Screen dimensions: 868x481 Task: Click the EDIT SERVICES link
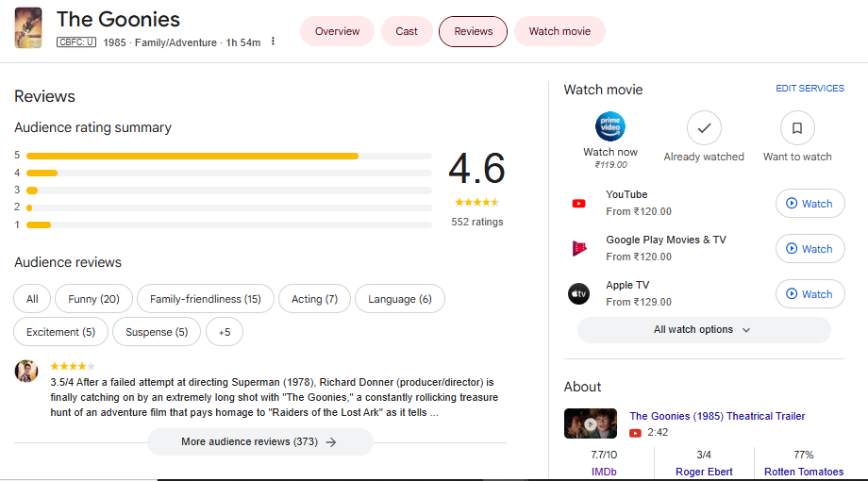(810, 89)
